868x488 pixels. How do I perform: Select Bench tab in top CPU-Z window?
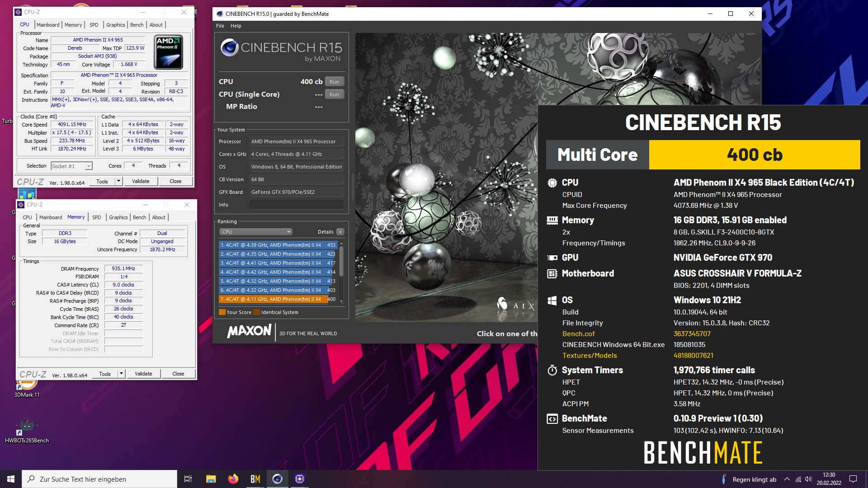[137, 25]
